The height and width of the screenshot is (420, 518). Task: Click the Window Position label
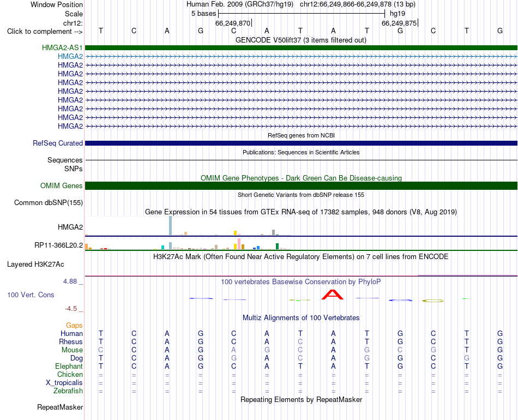pyautogui.click(x=57, y=4)
